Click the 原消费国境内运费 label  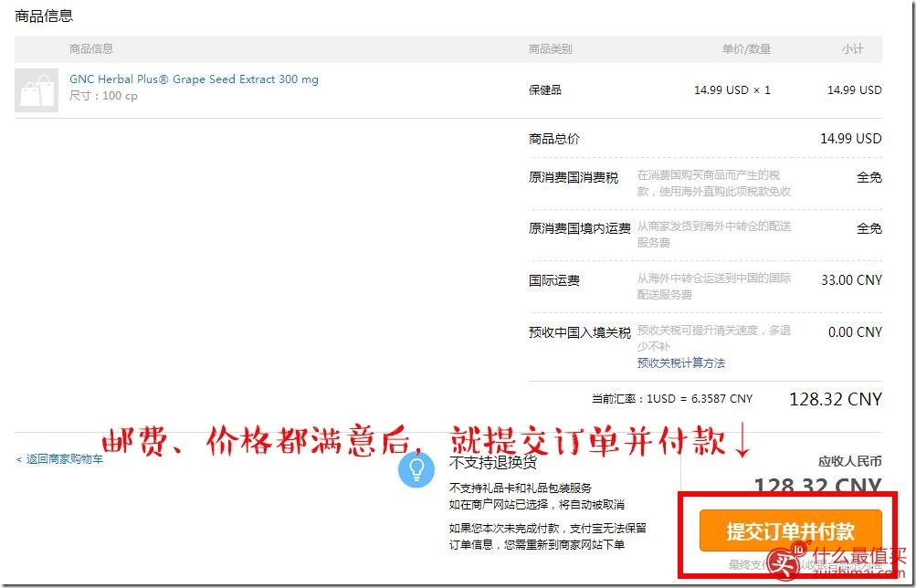(580, 228)
